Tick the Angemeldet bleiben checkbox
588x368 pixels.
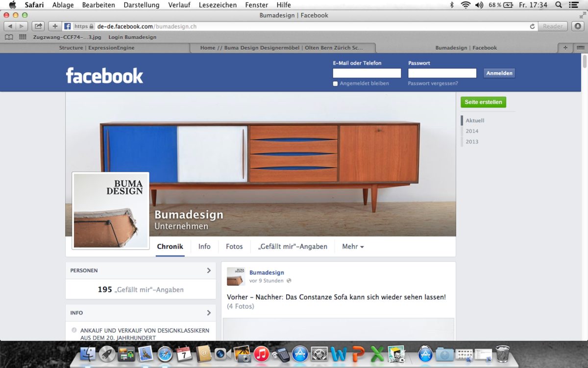[x=335, y=84]
